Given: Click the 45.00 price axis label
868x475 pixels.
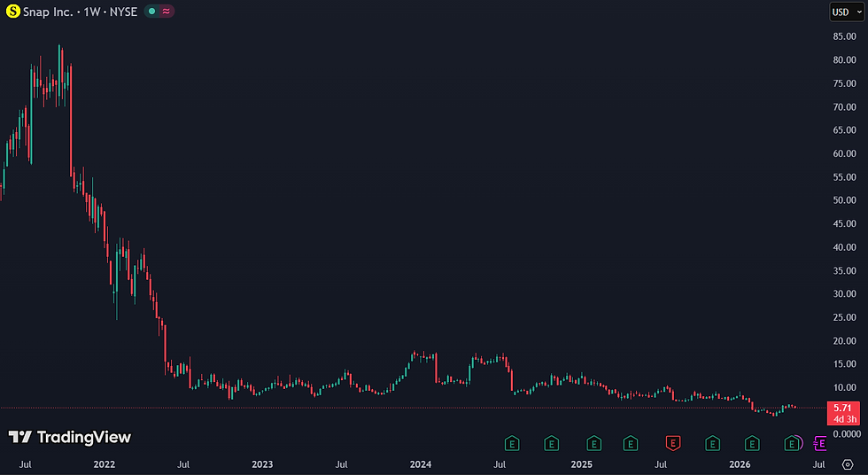Looking at the screenshot, I should [x=845, y=223].
